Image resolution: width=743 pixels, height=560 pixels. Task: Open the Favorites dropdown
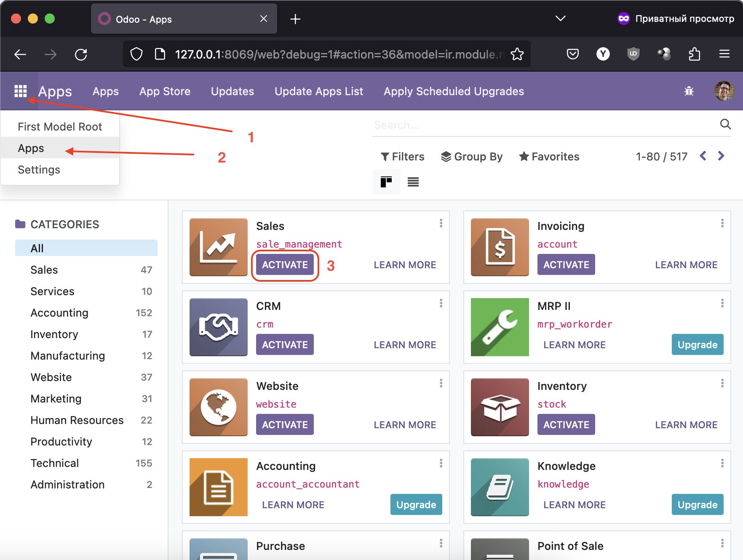(549, 157)
